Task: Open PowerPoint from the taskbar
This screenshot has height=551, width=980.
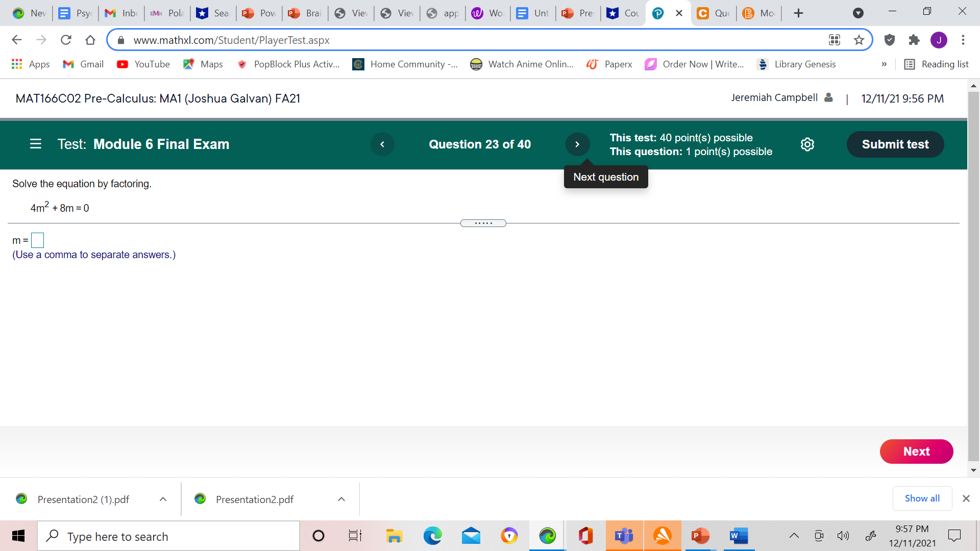Action: pyautogui.click(x=700, y=536)
